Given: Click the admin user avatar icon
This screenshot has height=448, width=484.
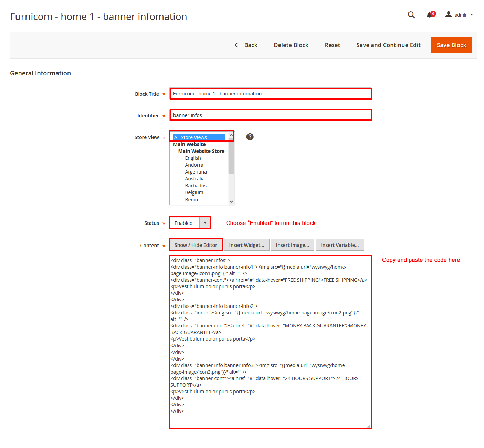Looking at the screenshot, I should pyautogui.click(x=448, y=14).
